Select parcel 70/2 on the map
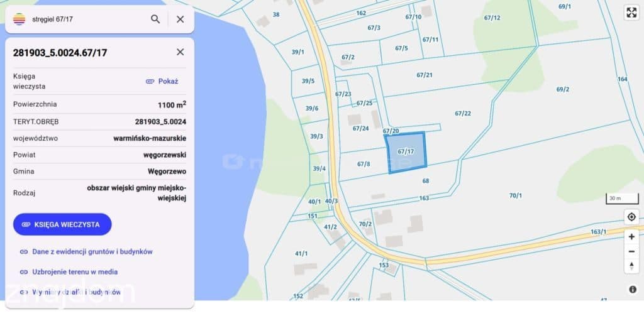This screenshot has height=316, width=644. [x=365, y=224]
